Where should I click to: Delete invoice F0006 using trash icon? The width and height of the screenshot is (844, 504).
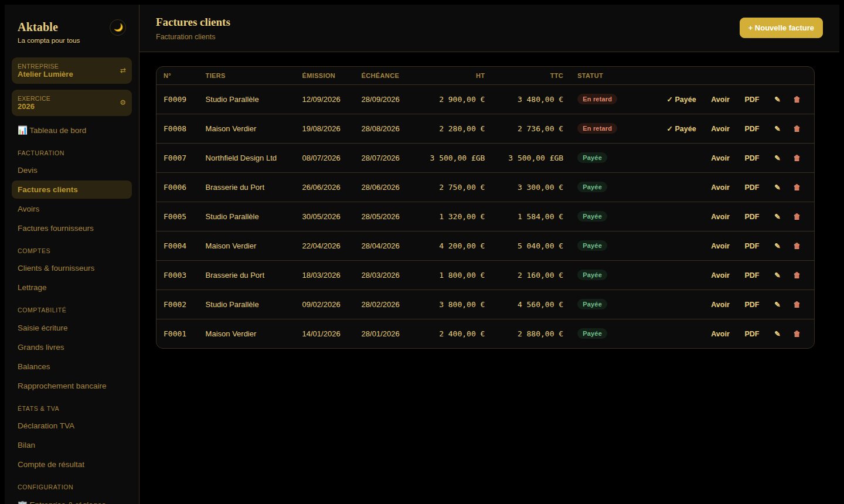[x=797, y=188]
